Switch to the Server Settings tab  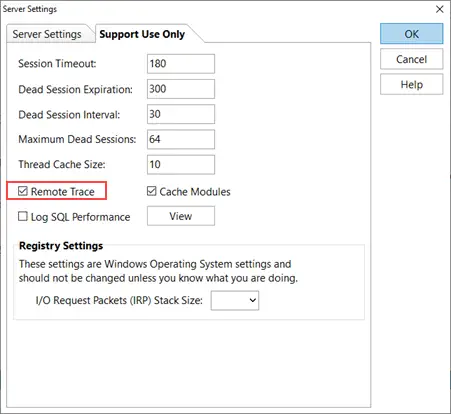(x=47, y=34)
